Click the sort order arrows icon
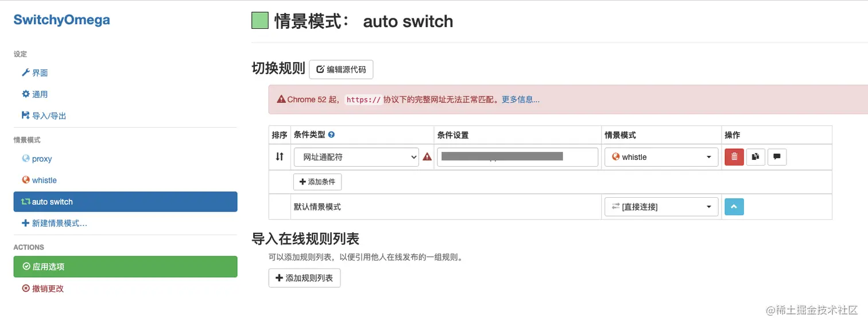The height and width of the screenshot is (326, 868). 280,156
